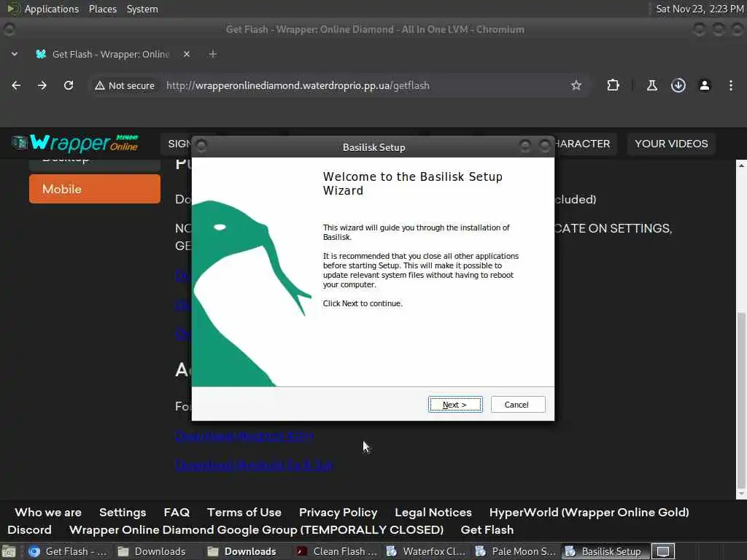Open the Places menu
Image resolution: width=747 pixels, height=560 pixels.
pyautogui.click(x=103, y=9)
